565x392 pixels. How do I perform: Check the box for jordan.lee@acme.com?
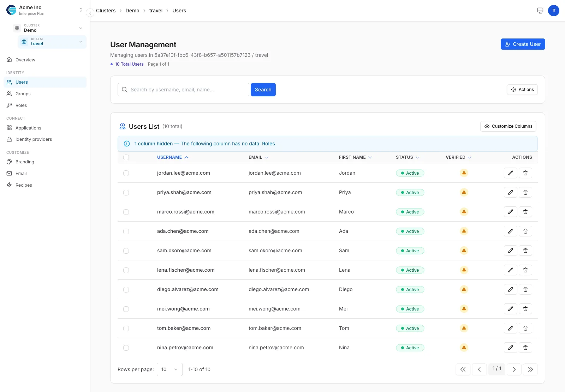pyautogui.click(x=126, y=173)
